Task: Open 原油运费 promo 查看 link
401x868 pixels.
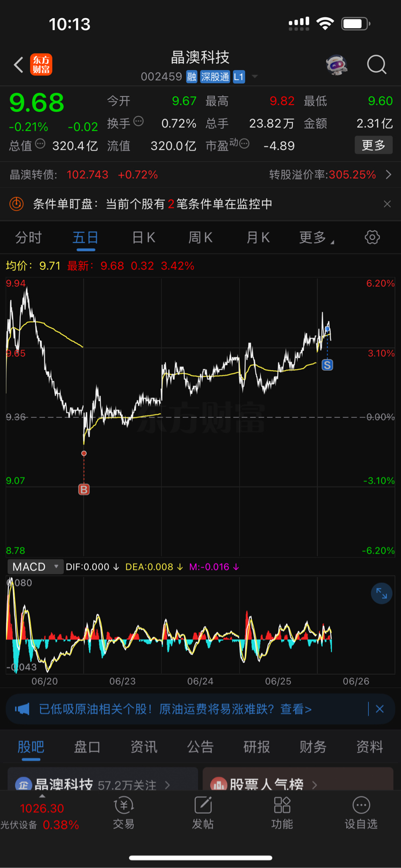Action: pyautogui.click(x=296, y=709)
